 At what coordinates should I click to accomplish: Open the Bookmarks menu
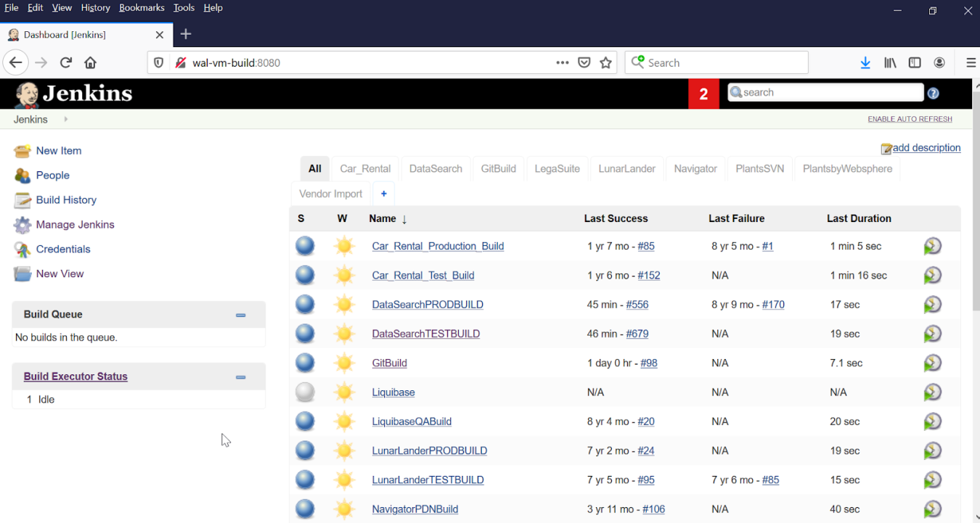tap(142, 7)
